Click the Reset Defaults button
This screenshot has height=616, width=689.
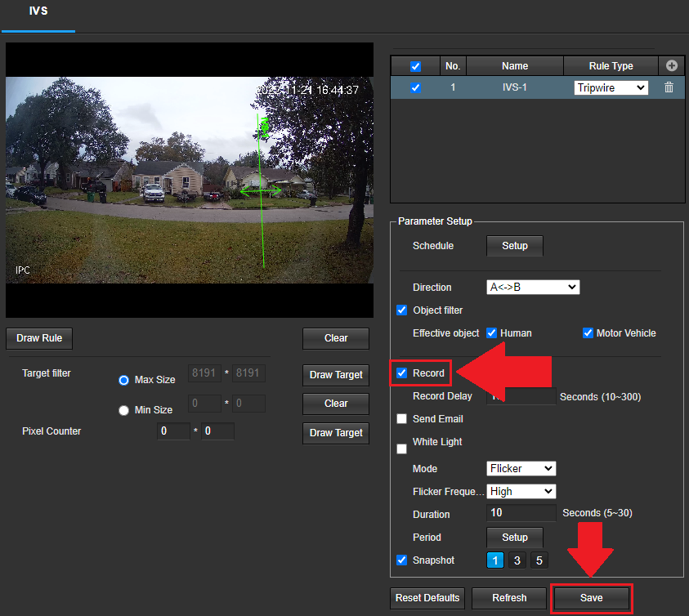pyautogui.click(x=427, y=598)
